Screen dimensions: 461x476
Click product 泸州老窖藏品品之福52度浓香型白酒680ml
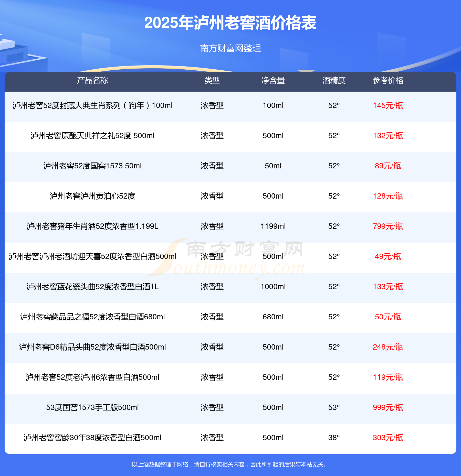pyautogui.click(x=92, y=317)
